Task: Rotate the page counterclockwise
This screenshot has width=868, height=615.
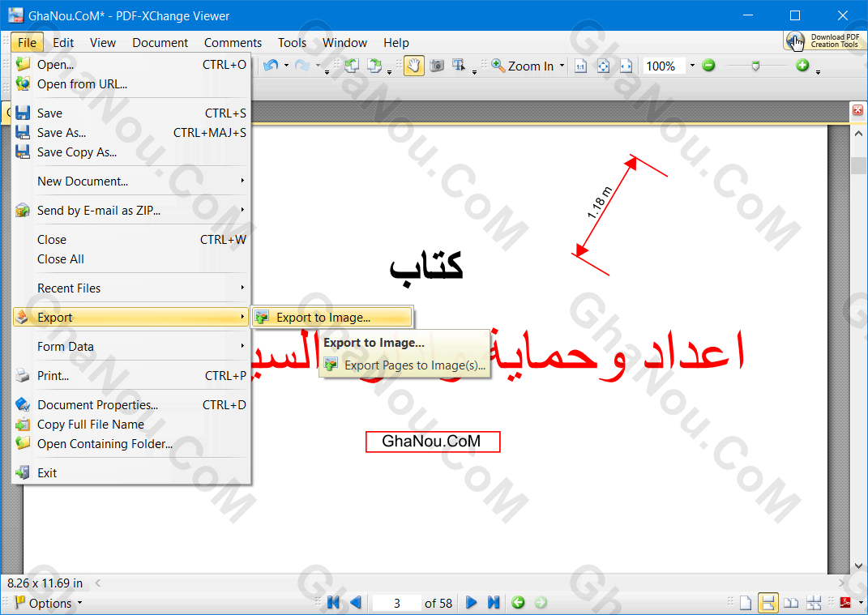Action: pyautogui.click(x=352, y=66)
